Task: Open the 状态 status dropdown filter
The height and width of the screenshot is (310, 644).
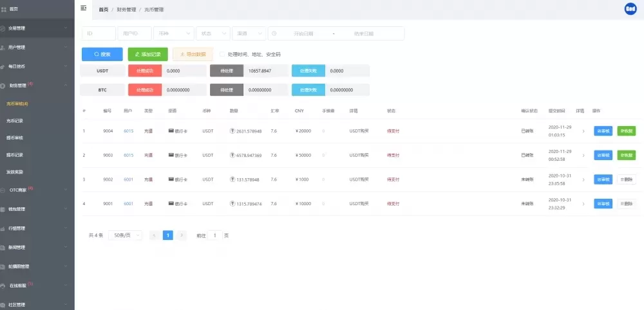Action: [214, 33]
